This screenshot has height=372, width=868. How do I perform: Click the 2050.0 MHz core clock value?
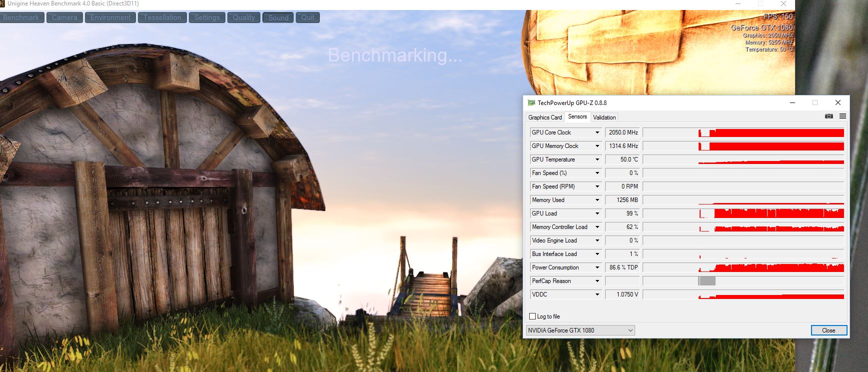tap(623, 132)
